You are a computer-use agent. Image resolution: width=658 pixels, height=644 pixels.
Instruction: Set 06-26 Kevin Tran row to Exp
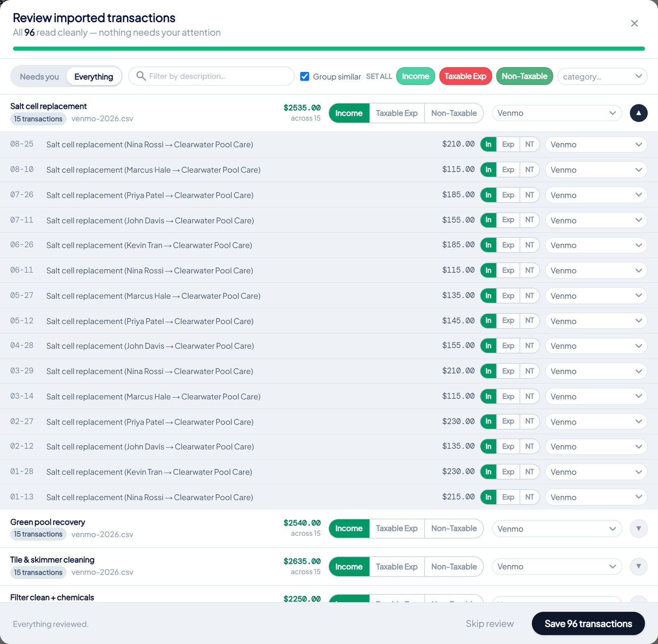click(508, 245)
